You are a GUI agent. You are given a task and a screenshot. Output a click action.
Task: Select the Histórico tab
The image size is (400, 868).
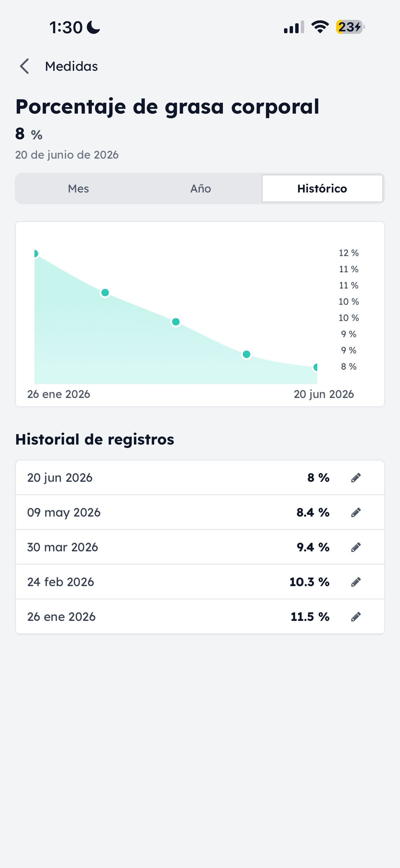322,188
